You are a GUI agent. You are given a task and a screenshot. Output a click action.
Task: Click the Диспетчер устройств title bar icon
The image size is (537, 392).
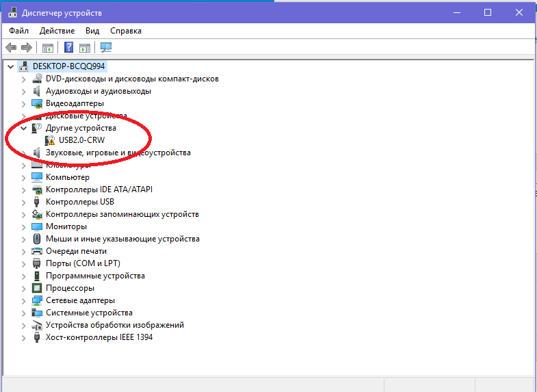[13, 13]
